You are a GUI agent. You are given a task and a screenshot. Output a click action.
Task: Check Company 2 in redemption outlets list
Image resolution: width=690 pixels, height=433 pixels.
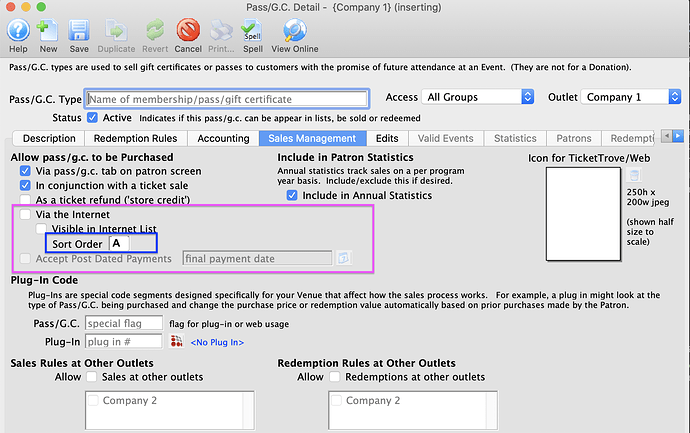(336, 400)
